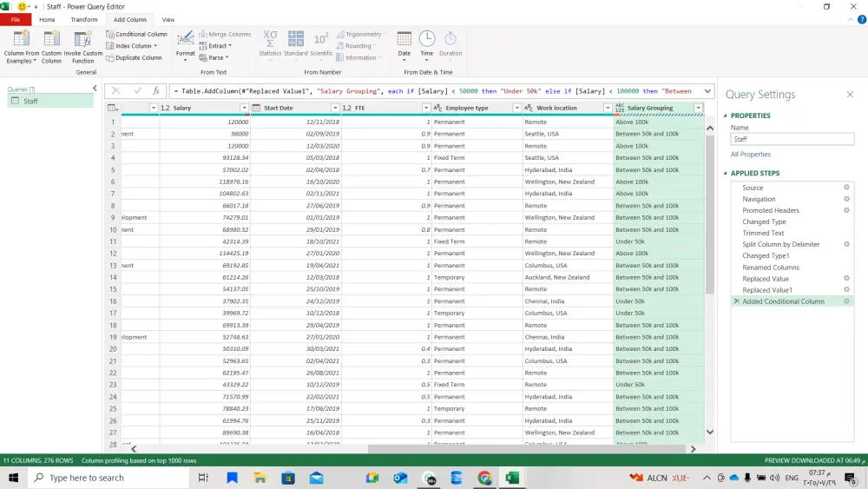Viewport: 868px width, 489px height.
Task: Open Scientific number operations
Action: coord(321,44)
